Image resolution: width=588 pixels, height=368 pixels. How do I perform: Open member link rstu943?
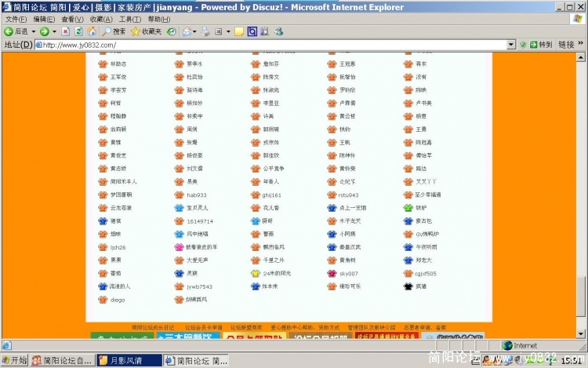pyautogui.click(x=348, y=195)
